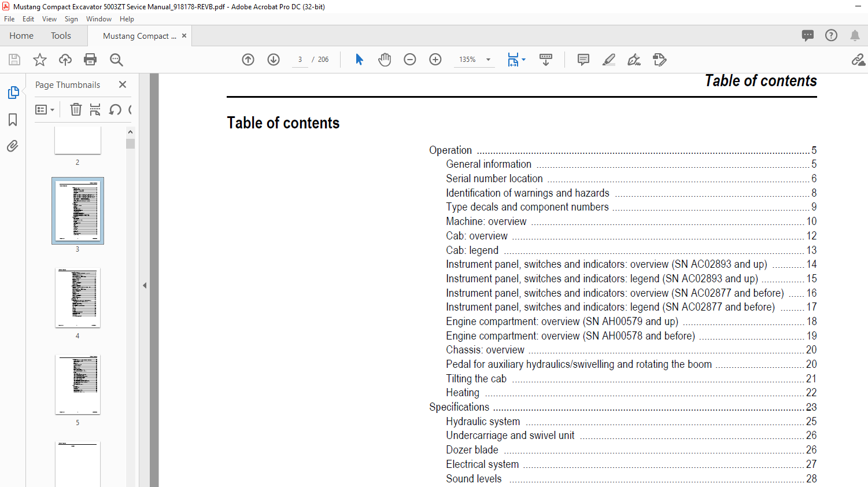Viewport: 868px width, 487px height.
Task: Open the Window menu
Action: pyautogui.click(x=99, y=19)
